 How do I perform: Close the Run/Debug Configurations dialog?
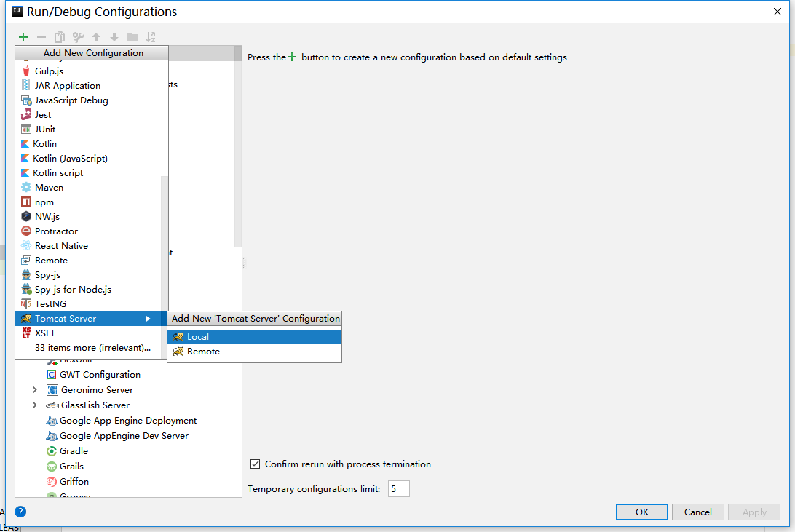pos(778,12)
